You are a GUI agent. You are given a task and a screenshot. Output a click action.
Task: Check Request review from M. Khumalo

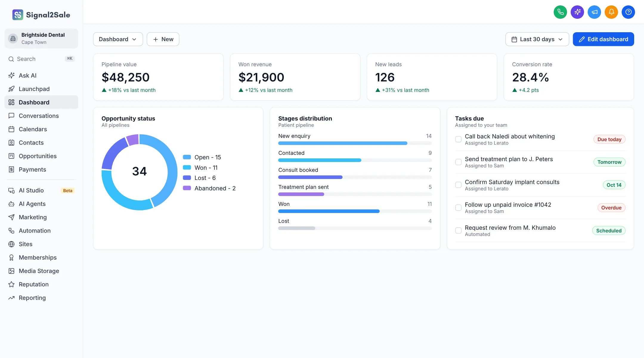tap(458, 231)
